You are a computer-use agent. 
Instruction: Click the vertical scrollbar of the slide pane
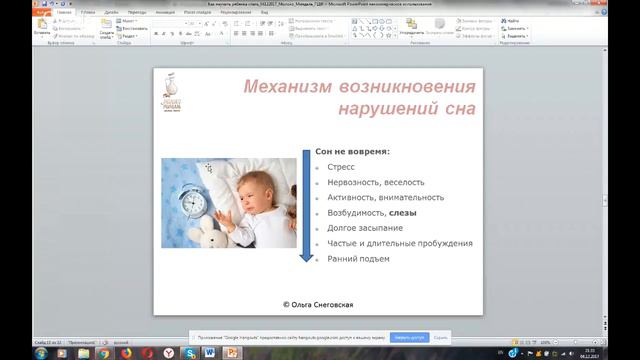pyautogui.click(x=605, y=184)
